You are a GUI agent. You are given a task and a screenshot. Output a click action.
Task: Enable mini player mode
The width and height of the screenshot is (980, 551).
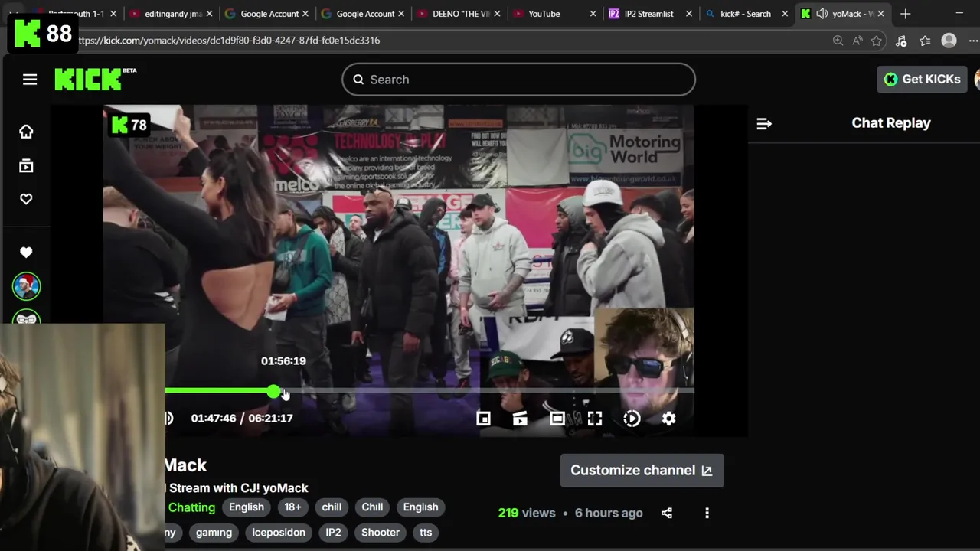483,418
